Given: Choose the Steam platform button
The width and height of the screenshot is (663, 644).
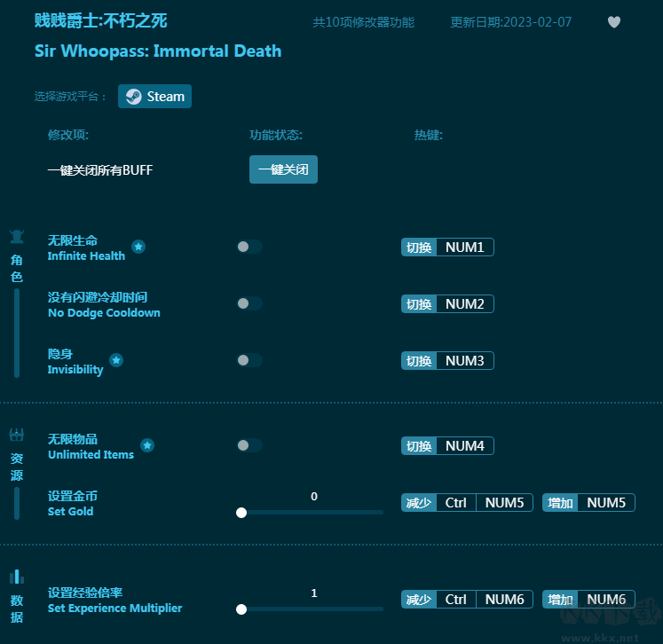Looking at the screenshot, I should pyautogui.click(x=155, y=97).
